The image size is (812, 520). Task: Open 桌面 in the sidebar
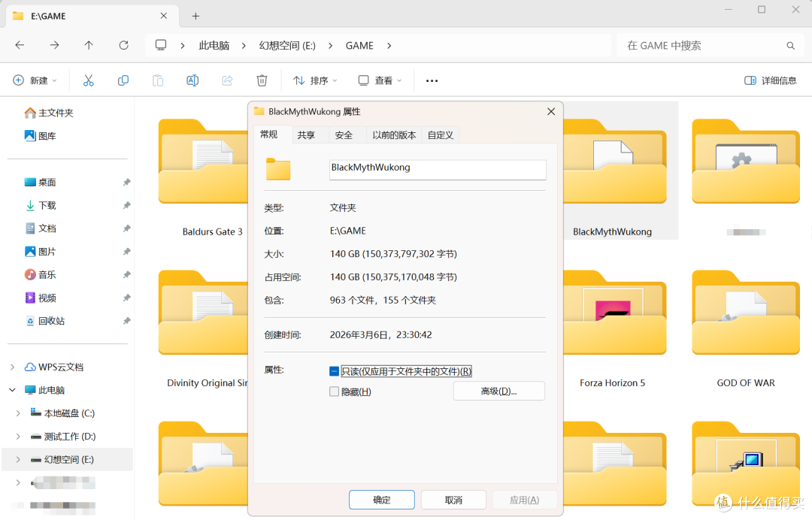pyautogui.click(x=41, y=182)
